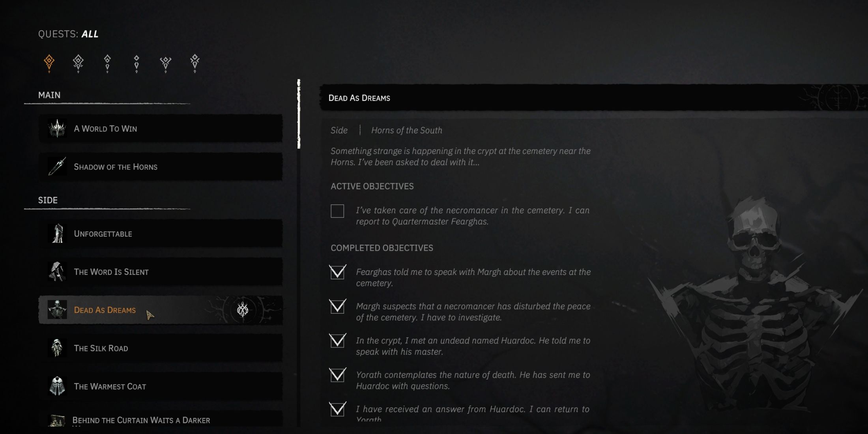Screen dimensions: 868x434
Task: Click the crown icon beside A World To Win
Action: (57, 129)
